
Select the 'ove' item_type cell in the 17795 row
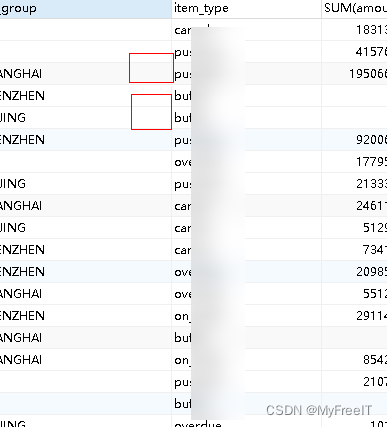click(x=246, y=162)
